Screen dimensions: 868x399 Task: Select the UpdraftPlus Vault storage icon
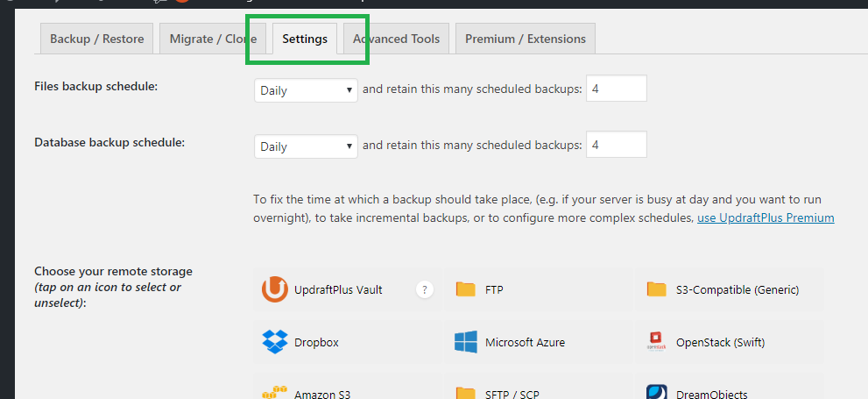(274, 289)
